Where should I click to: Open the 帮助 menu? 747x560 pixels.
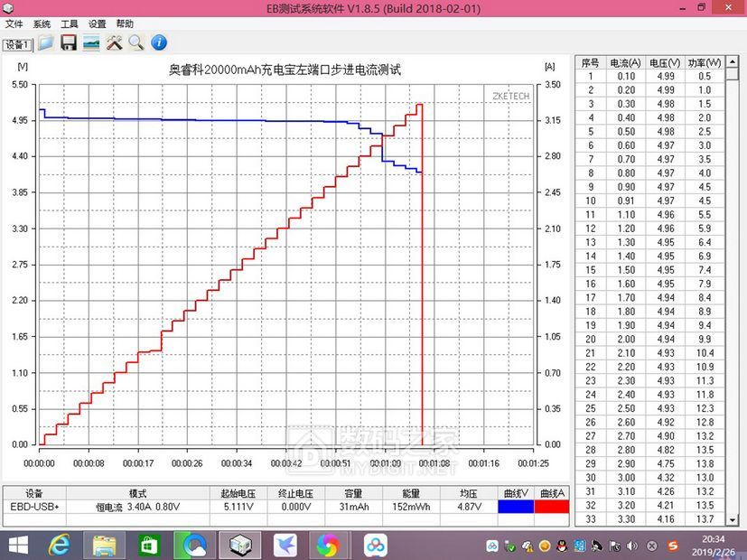tap(125, 24)
